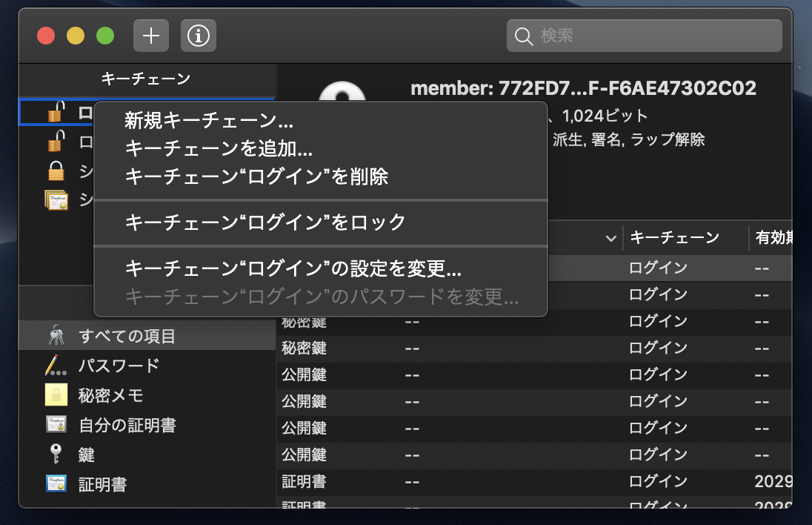This screenshot has height=525, width=812.
Task: Select パスワード category
Action: point(147,366)
